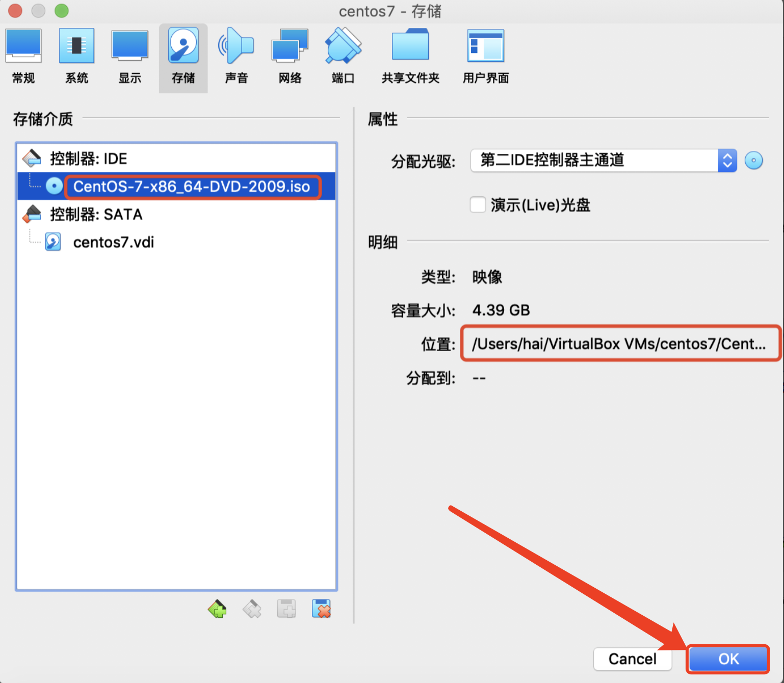This screenshot has width=784, height=683.
Task: Open the 端口 (Ports) settings section
Action: point(343,57)
